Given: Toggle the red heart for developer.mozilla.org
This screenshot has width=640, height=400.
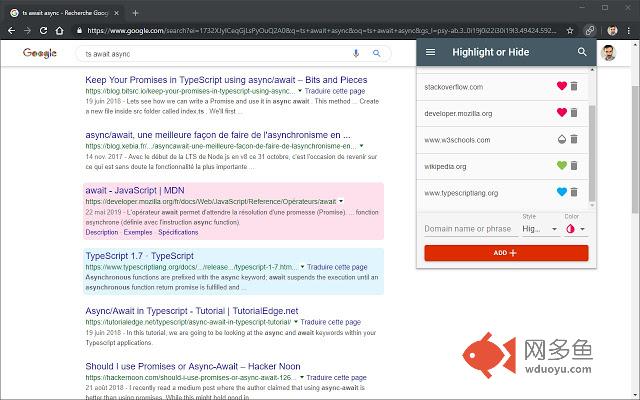Looking at the screenshot, I should (x=562, y=112).
